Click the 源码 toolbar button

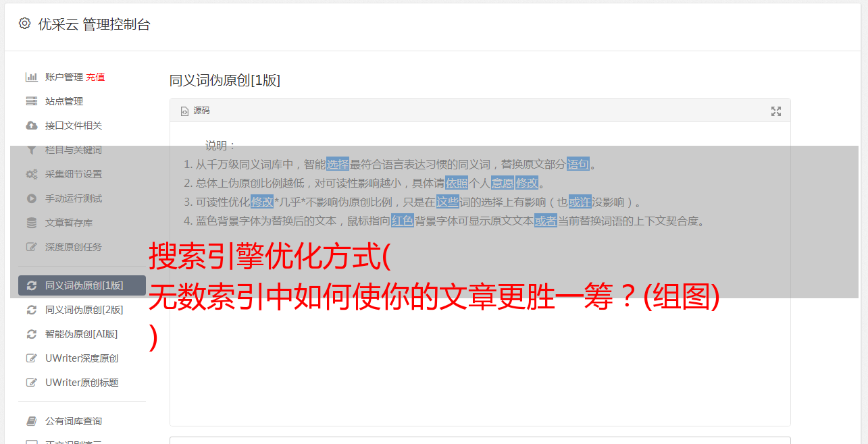[x=195, y=111]
